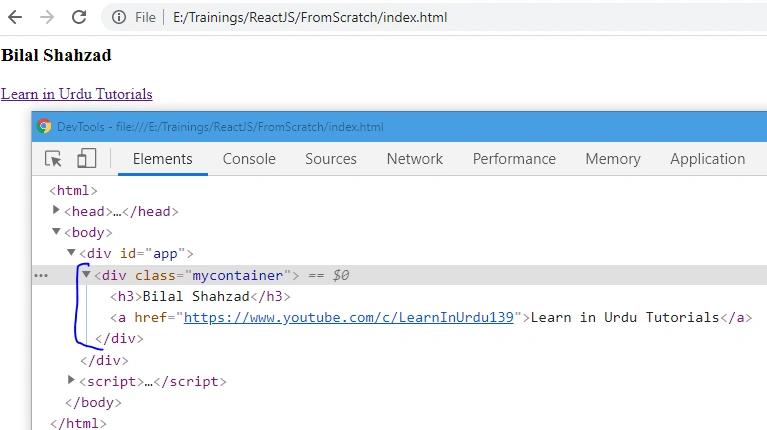Open site info icon beside File label
The width and height of the screenshot is (767, 430).
[x=118, y=18]
